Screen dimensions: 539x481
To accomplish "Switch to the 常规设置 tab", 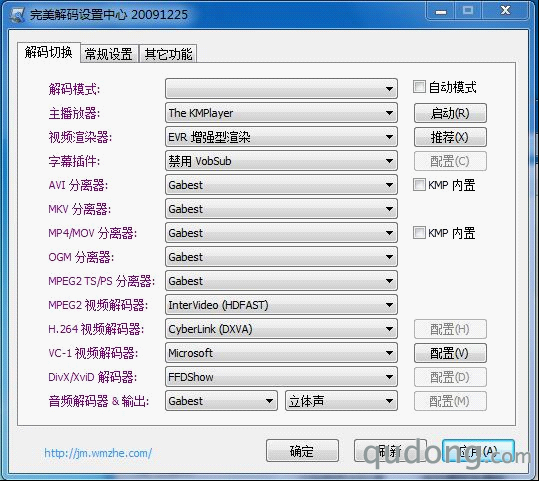I will [109, 54].
